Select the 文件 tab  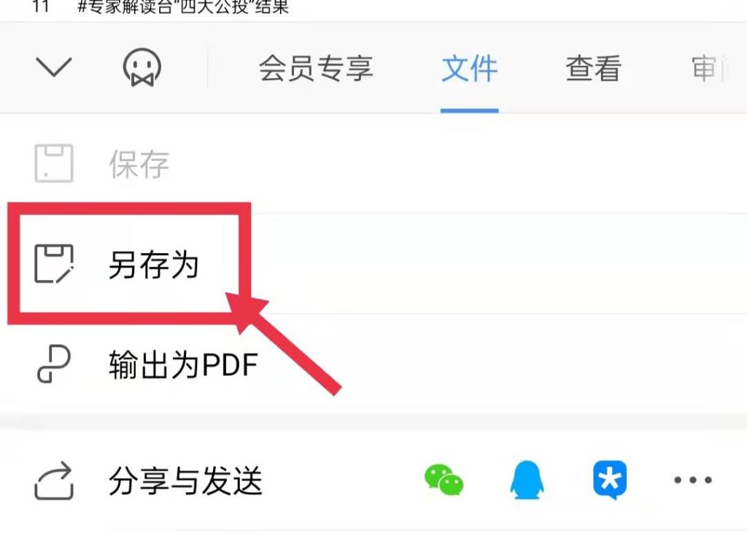(x=469, y=68)
